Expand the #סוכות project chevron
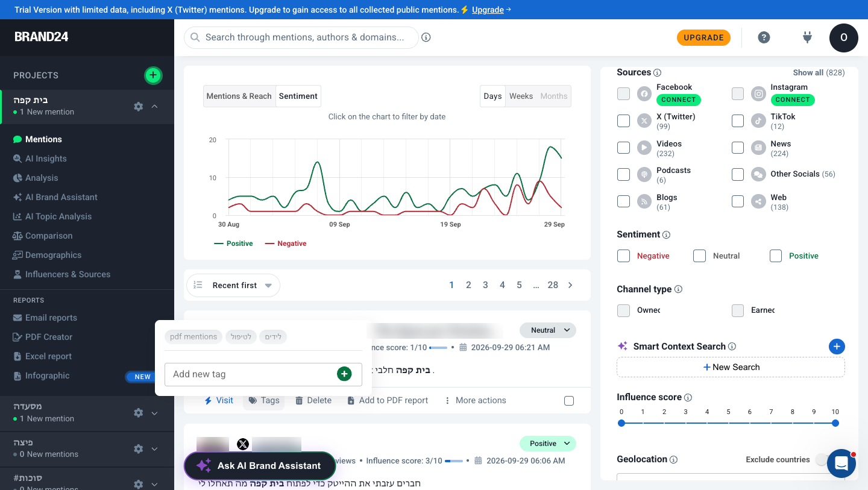This screenshot has height=490, width=868. (x=155, y=483)
